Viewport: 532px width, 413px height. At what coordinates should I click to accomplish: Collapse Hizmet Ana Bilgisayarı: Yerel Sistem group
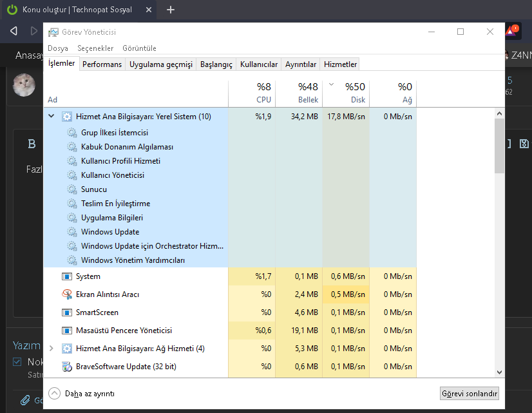(52, 117)
